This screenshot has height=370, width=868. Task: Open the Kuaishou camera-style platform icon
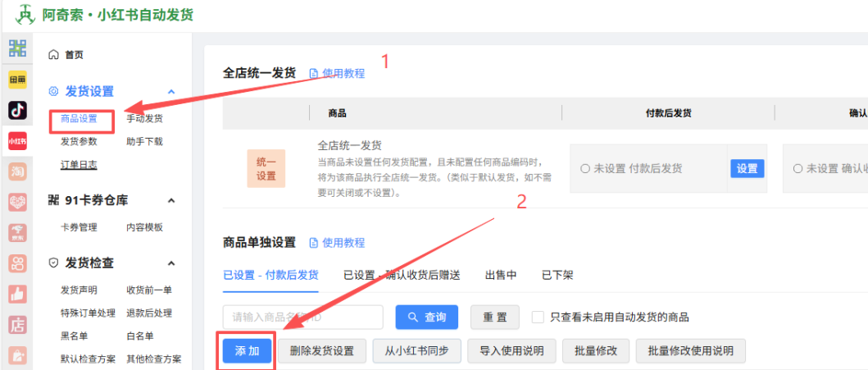coord(17,263)
